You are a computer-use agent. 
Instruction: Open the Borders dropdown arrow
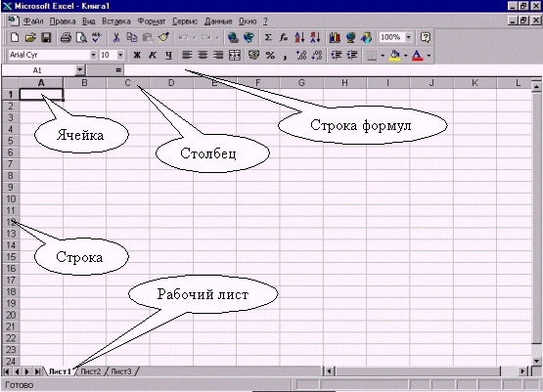[383, 56]
